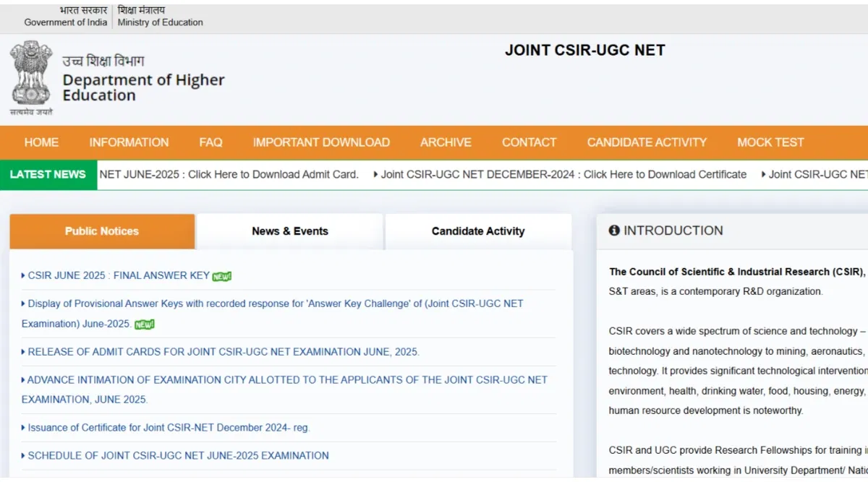
Task: Click the INTRODUCTION panel heading
Action: click(673, 231)
